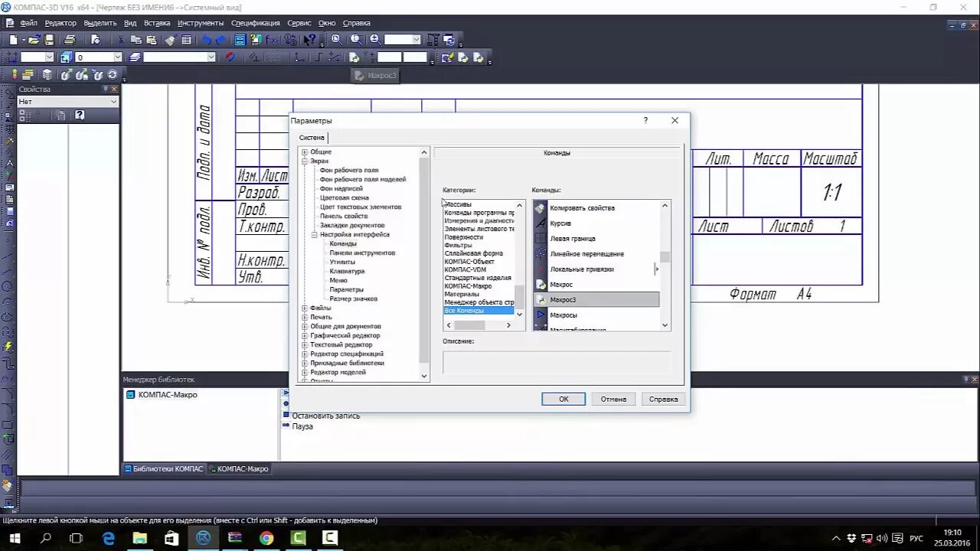Click the settings tree vertical scrollbar
This screenshot has width=980, height=551.
tap(424, 264)
